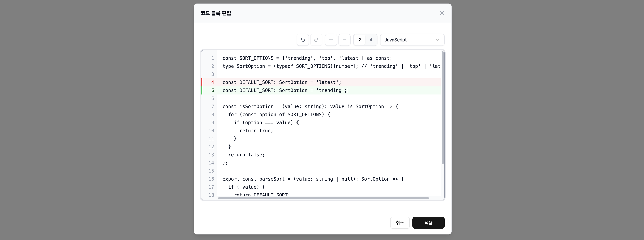Screen dimensions: 644x240
Task: Open the JavaScript language dropdown
Action: point(412,40)
